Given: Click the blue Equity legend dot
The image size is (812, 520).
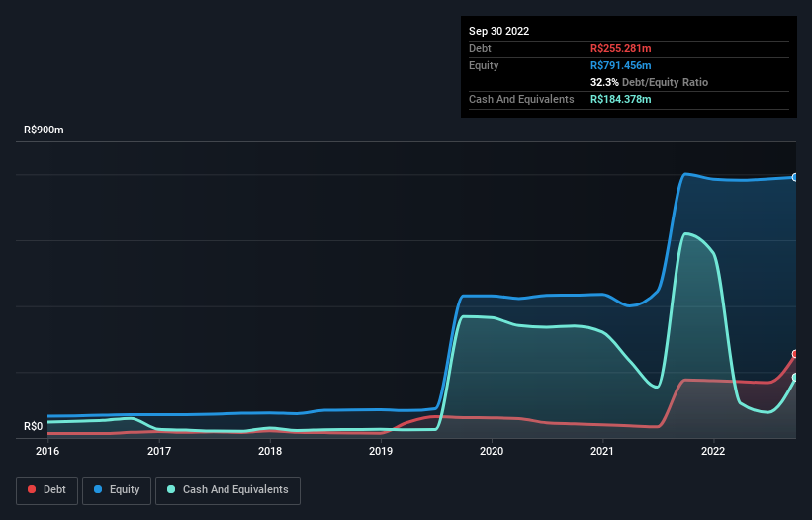Looking at the screenshot, I should point(98,489).
